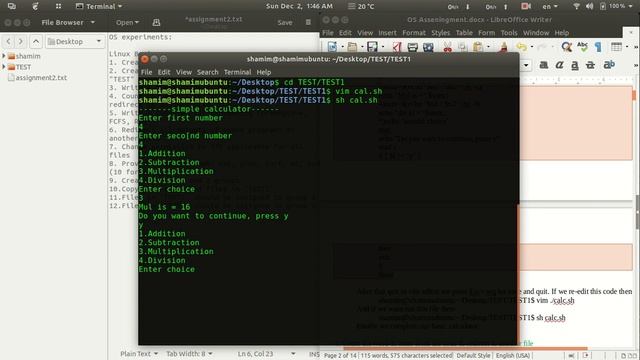
Task: Open the Styles menu in Writer
Action: click(440, 33)
